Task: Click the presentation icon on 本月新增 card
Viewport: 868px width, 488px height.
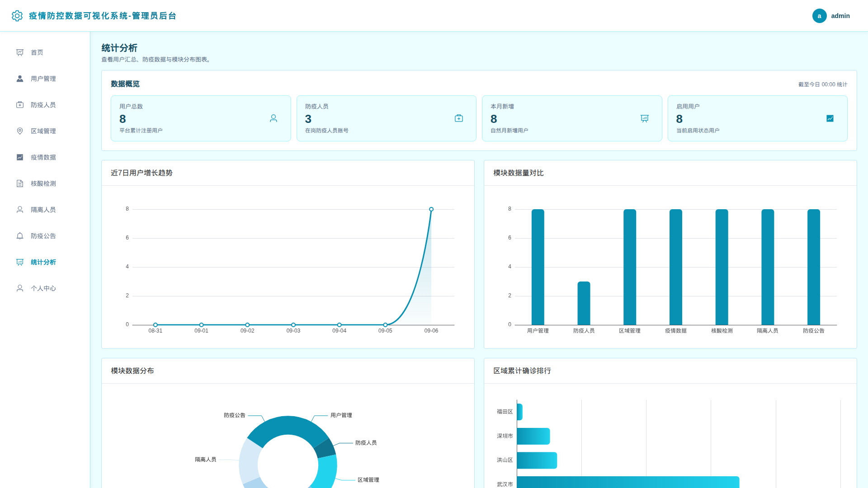Action: pos(645,118)
